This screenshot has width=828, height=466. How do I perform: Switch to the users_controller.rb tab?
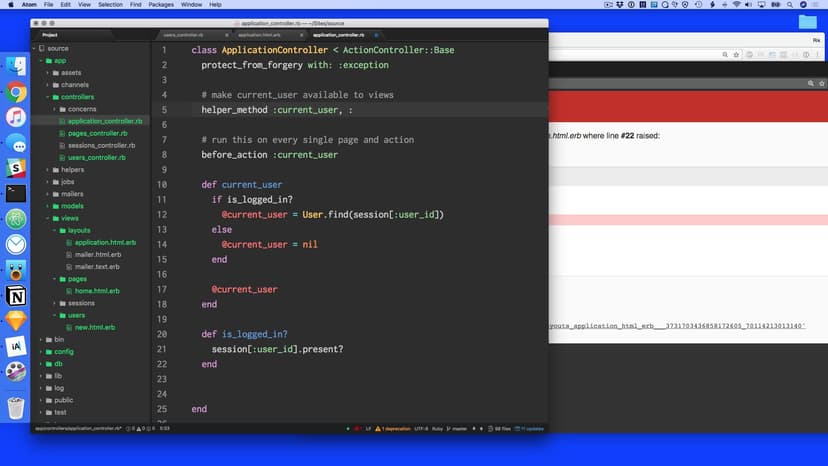coord(183,35)
